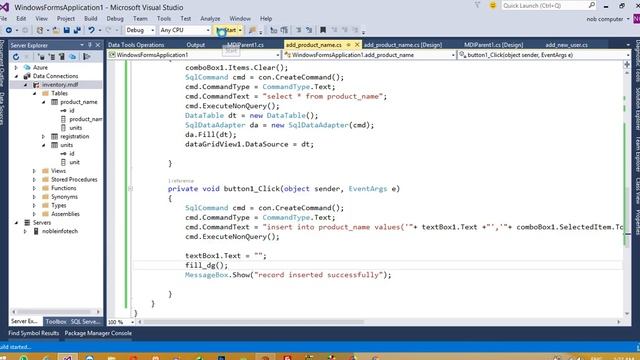The height and width of the screenshot is (360, 640).
Task: Expand the Azure node in Server Explorer
Action: click(x=16, y=68)
